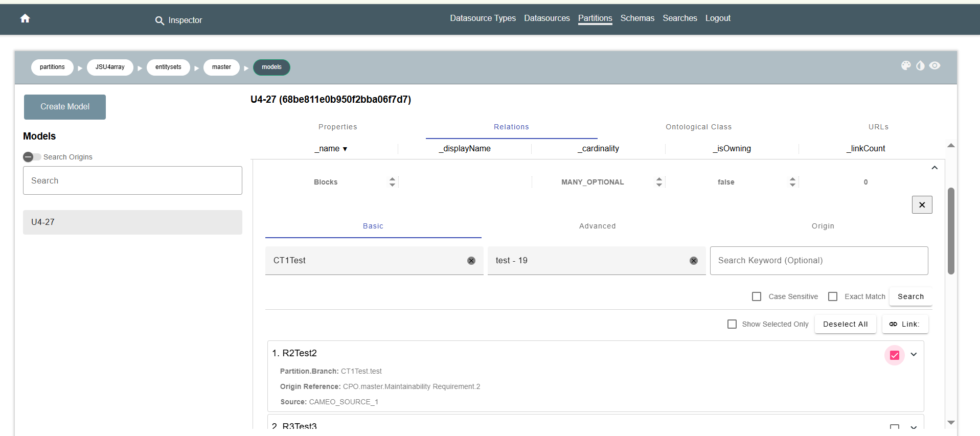Collapse the Blocks relation row
Screen dimensions: 980x436
(x=934, y=168)
